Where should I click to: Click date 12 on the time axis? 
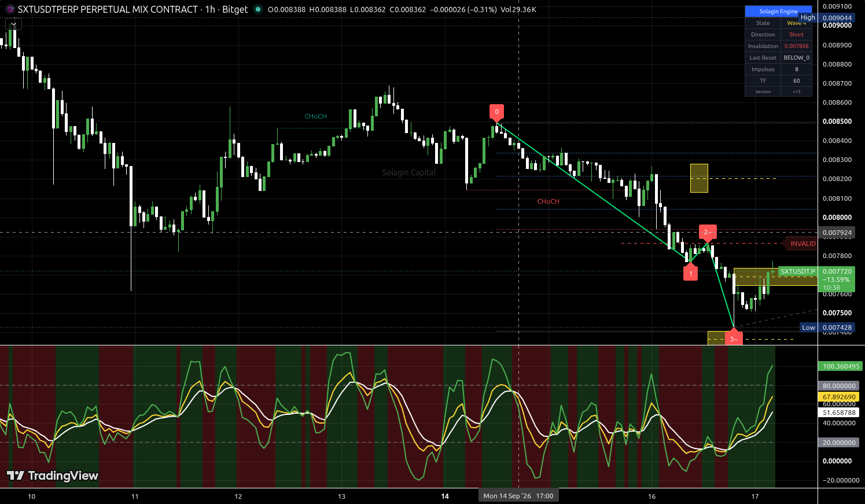pos(238,496)
